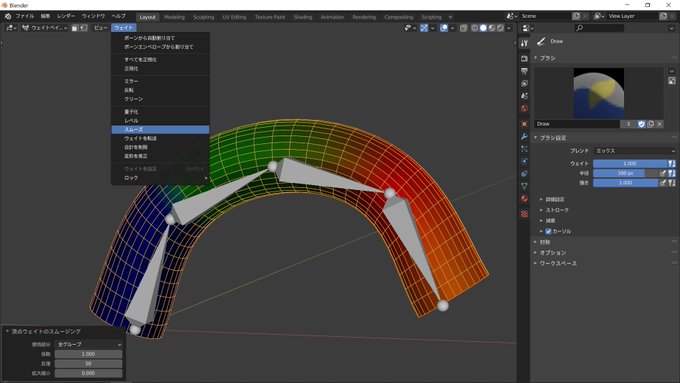Open 全グループ subset dropdown
Image resolution: width=680 pixels, height=383 pixels.
[x=88, y=344]
